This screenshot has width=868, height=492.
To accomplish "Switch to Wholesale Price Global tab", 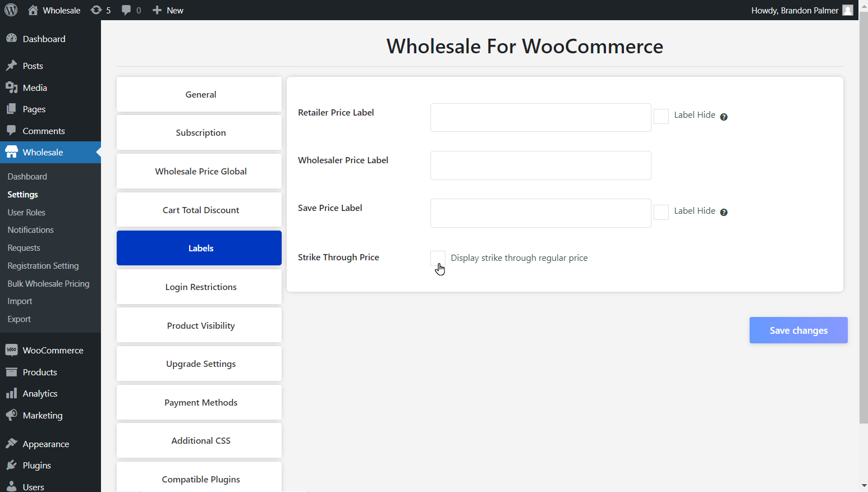I will [x=199, y=171].
